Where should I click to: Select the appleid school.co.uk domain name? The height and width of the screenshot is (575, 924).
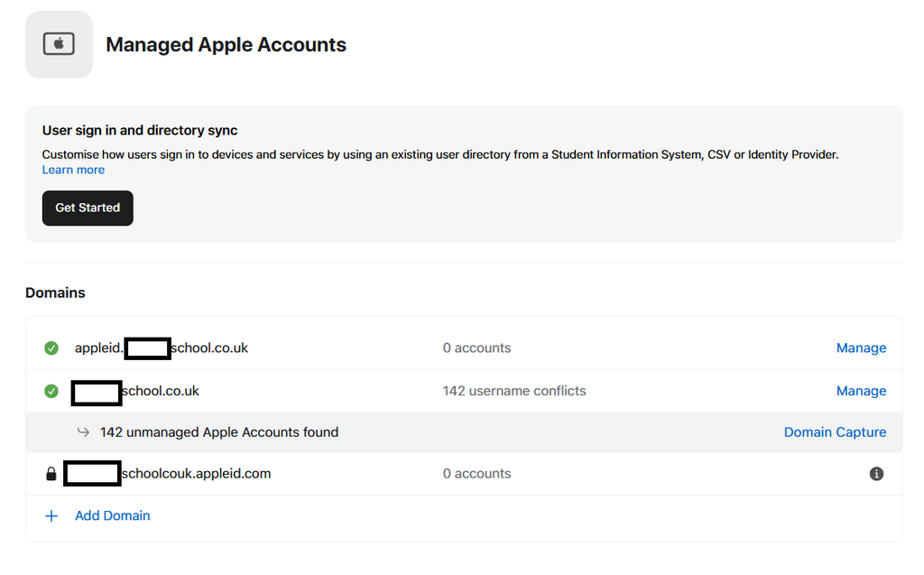(x=162, y=348)
